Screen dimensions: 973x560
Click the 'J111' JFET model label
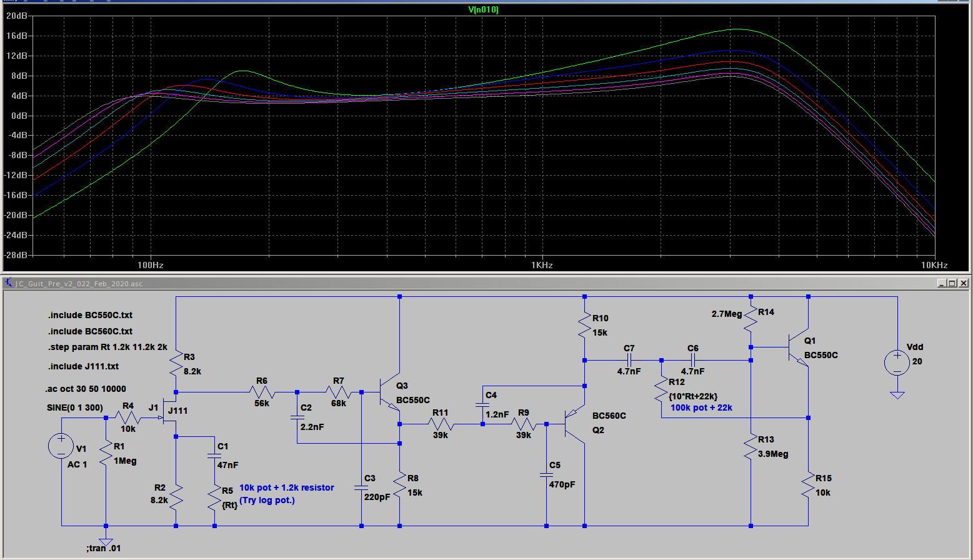point(177,411)
